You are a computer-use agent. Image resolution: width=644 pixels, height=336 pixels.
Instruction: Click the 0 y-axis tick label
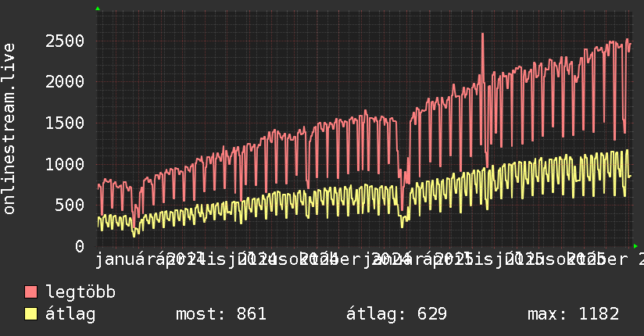[80, 246]
